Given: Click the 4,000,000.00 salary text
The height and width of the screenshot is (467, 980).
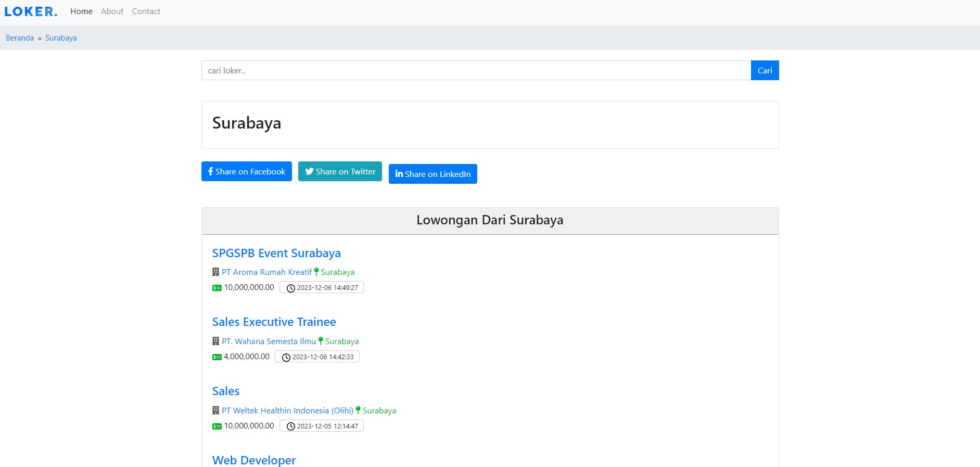Looking at the screenshot, I should [247, 357].
